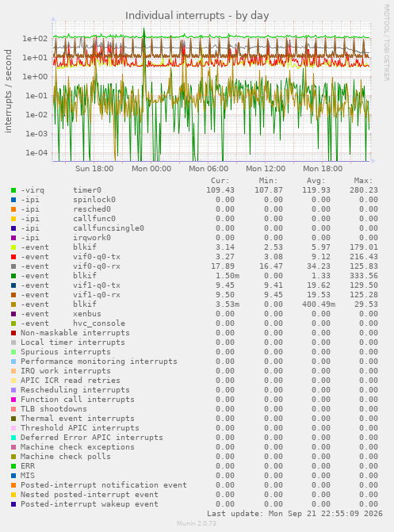Click the green timer0 legend color swatch
394x532 pixels.
13,190
